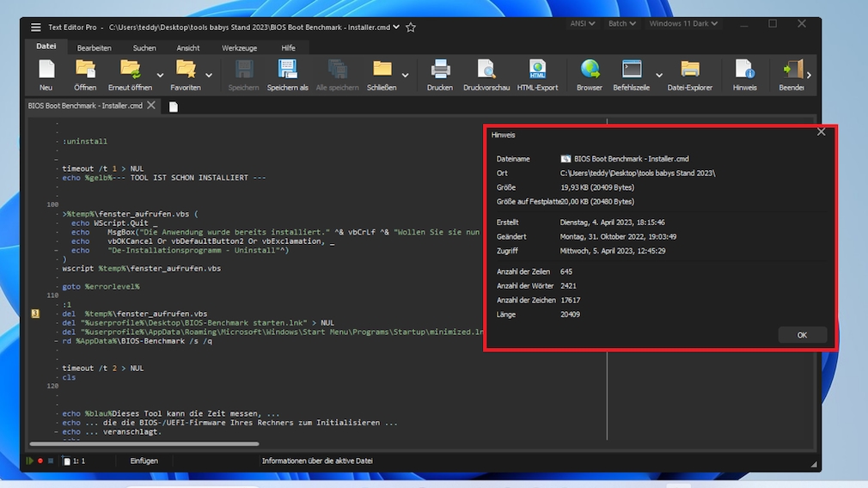Click the Speichern als icon
This screenshot has width=868, height=488.
coord(287,70)
